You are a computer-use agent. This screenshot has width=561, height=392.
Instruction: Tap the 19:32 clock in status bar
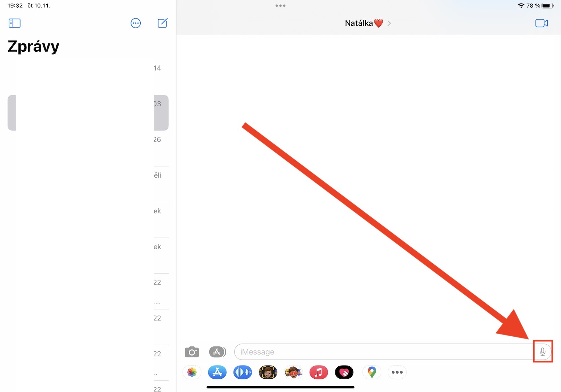point(15,5)
